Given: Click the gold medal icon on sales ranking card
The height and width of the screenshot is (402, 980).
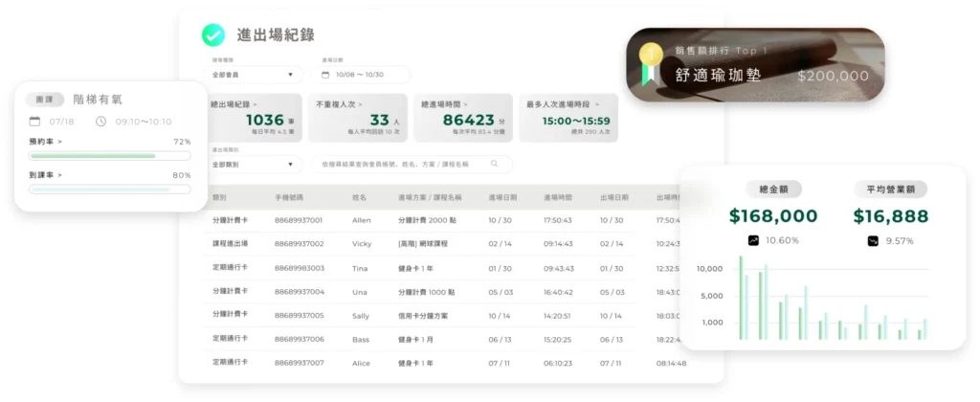Looking at the screenshot, I should 651,64.
